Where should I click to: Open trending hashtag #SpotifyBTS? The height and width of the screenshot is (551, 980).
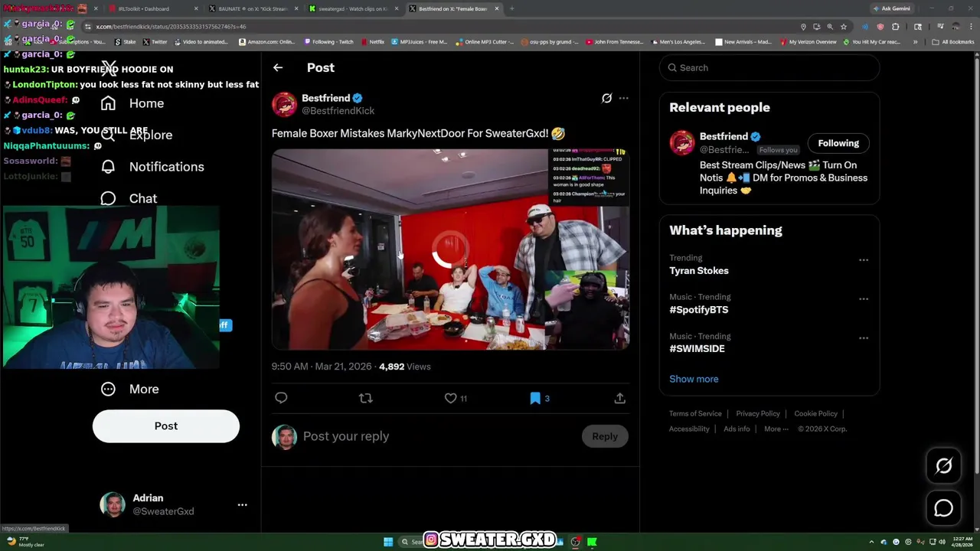point(699,310)
